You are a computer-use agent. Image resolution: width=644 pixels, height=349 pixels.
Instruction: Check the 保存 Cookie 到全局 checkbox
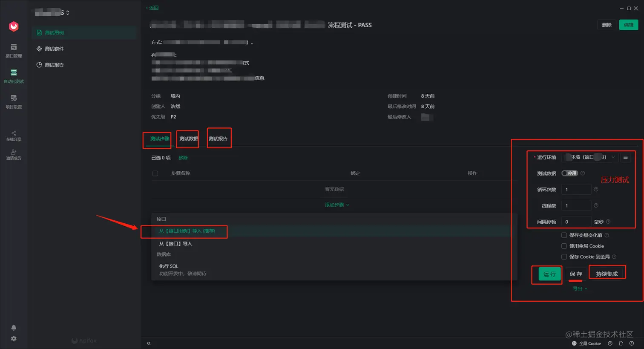(x=564, y=257)
